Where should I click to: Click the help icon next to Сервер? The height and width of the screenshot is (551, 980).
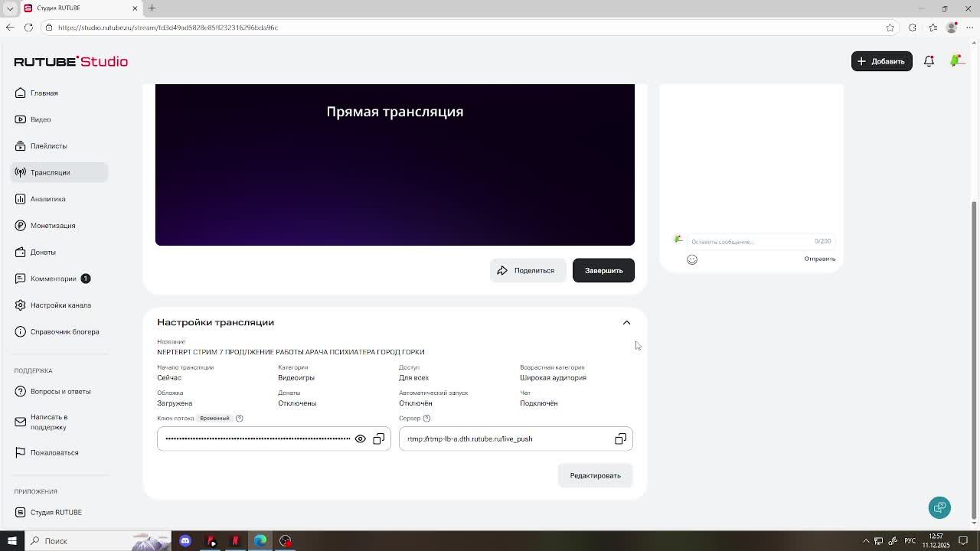coord(426,418)
